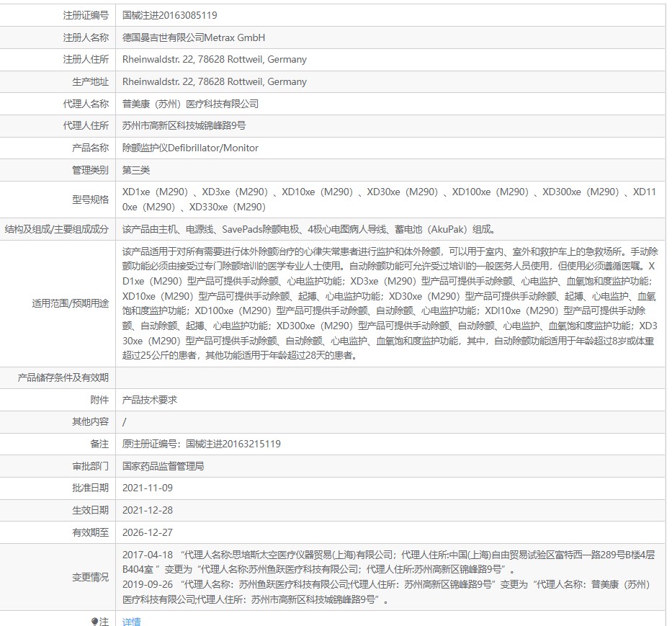
Task: Select the 2019-09-26 change record text
Action: click(x=386, y=591)
